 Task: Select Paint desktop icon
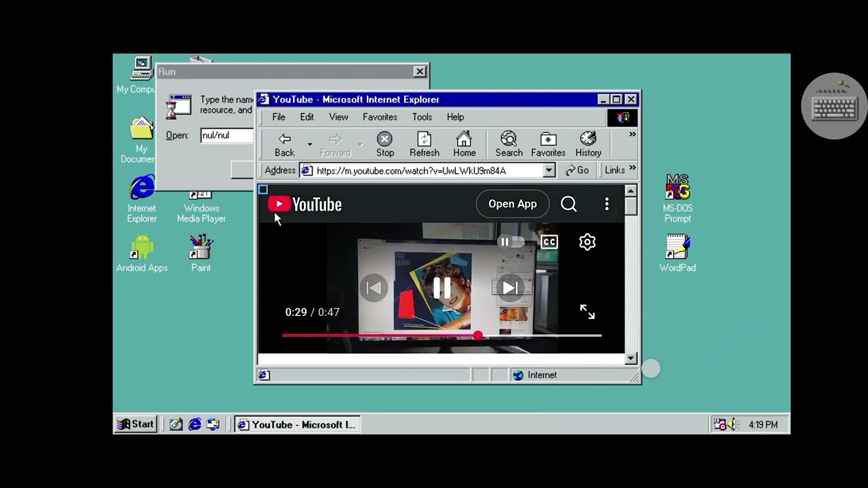click(201, 253)
